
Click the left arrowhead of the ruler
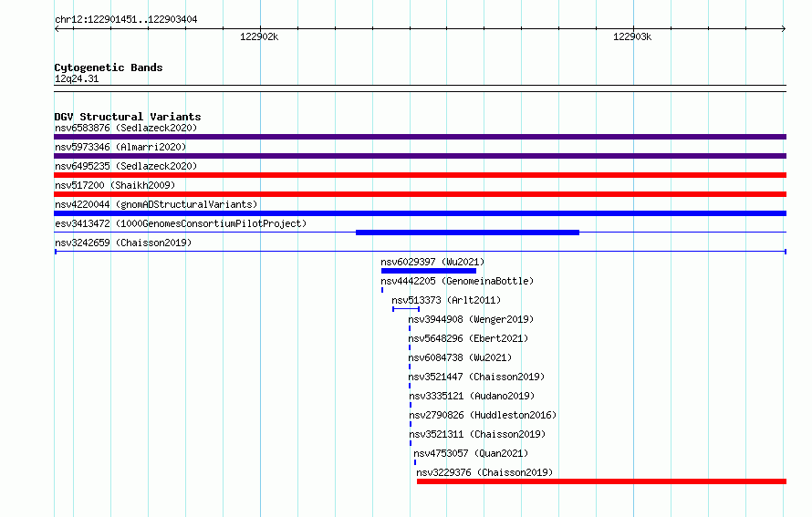click(57, 29)
